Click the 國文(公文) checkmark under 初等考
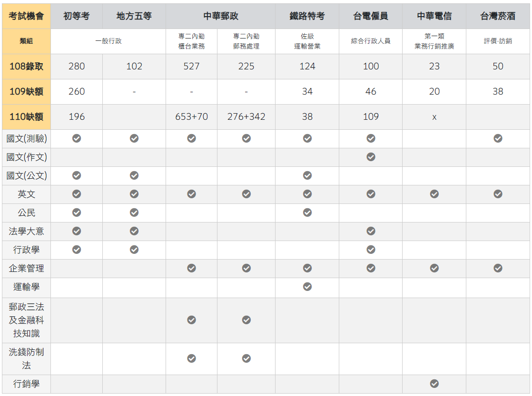 (x=77, y=175)
